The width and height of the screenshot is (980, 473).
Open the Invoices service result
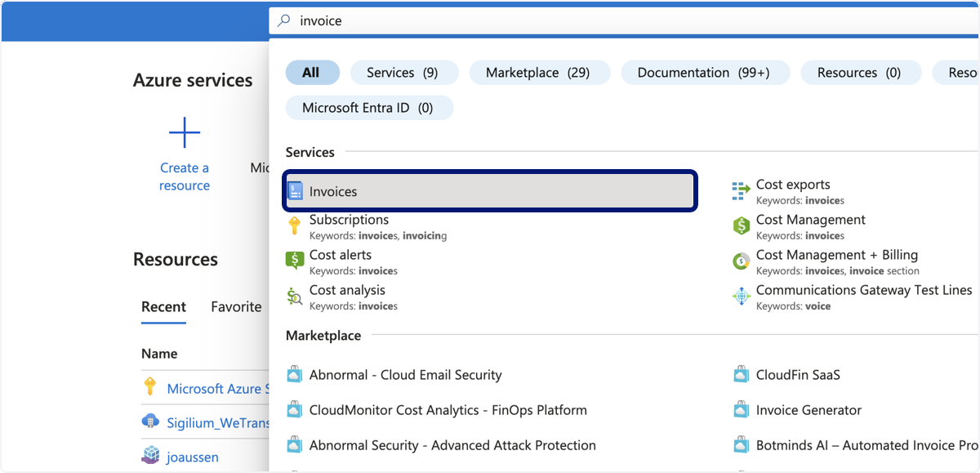[490, 191]
